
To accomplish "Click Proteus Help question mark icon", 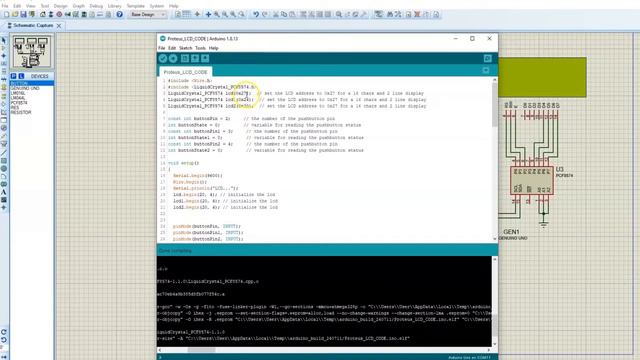I will tap(119, 15).
